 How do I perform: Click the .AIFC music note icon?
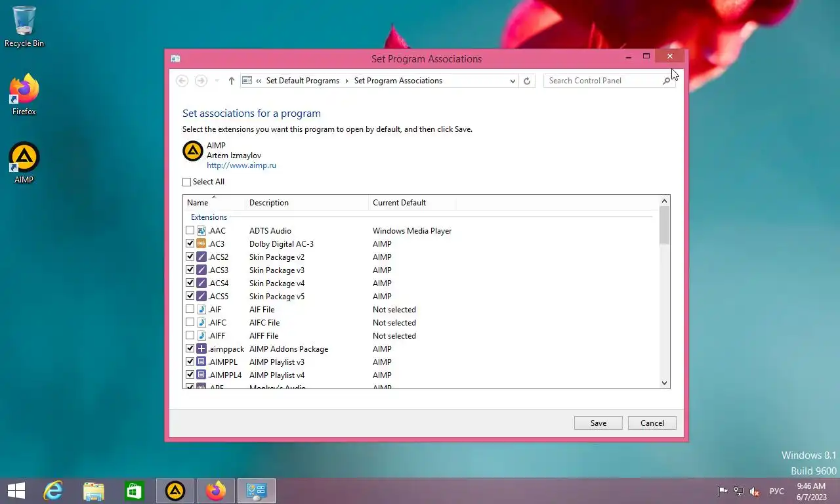tap(202, 322)
